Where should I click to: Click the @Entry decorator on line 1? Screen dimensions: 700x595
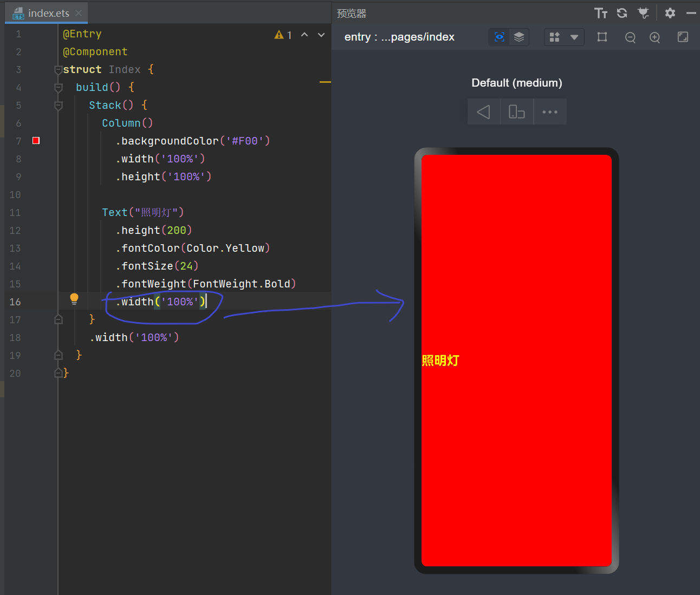tap(82, 34)
